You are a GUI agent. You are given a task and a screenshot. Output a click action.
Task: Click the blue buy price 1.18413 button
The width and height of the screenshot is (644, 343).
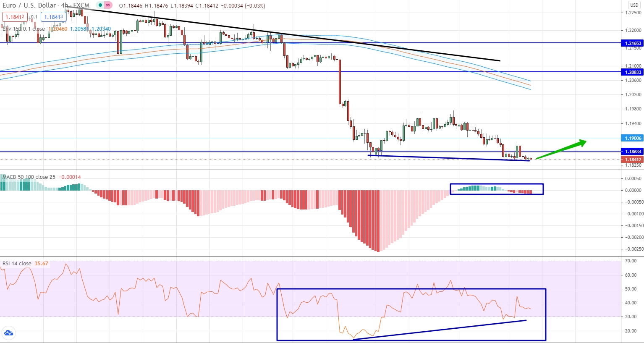(54, 17)
